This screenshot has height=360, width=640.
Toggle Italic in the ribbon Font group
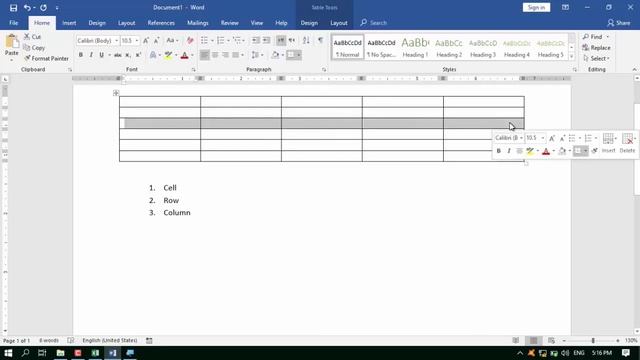tap(91, 55)
